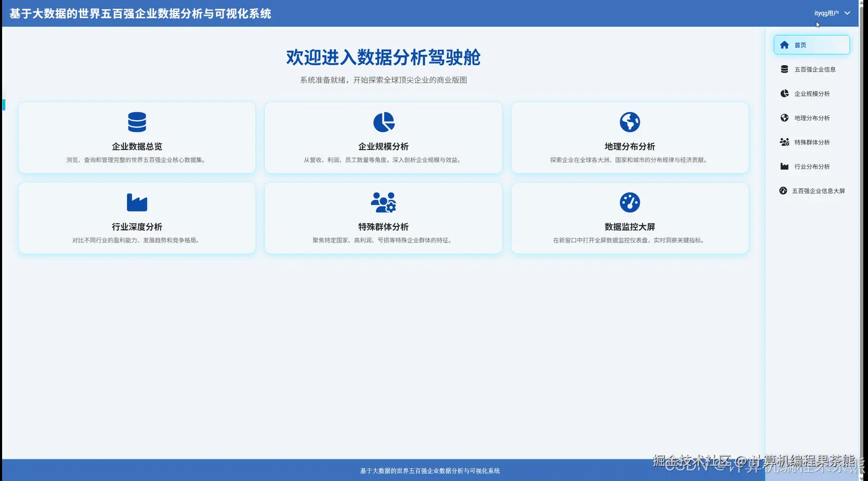Click the database icon on 企业数据总览 card
Image resolution: width=868 pixels, height=481 pixels.
(x=137, y=122)
